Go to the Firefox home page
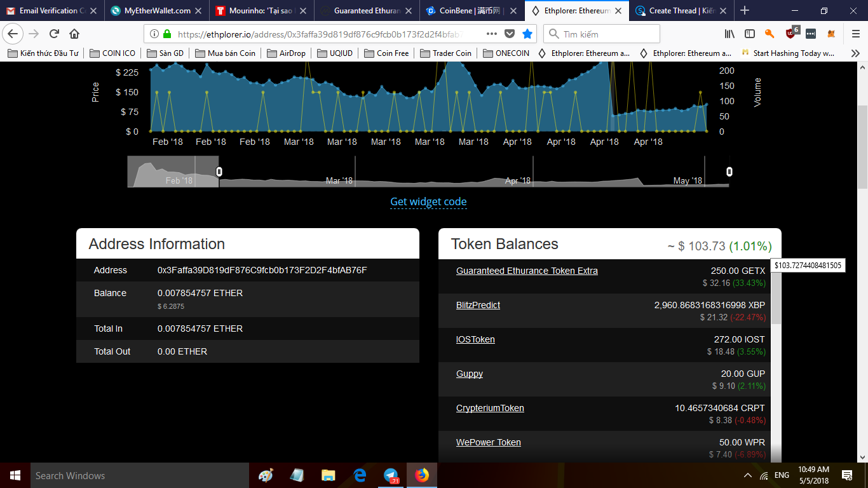 click(x=74, y=34)
